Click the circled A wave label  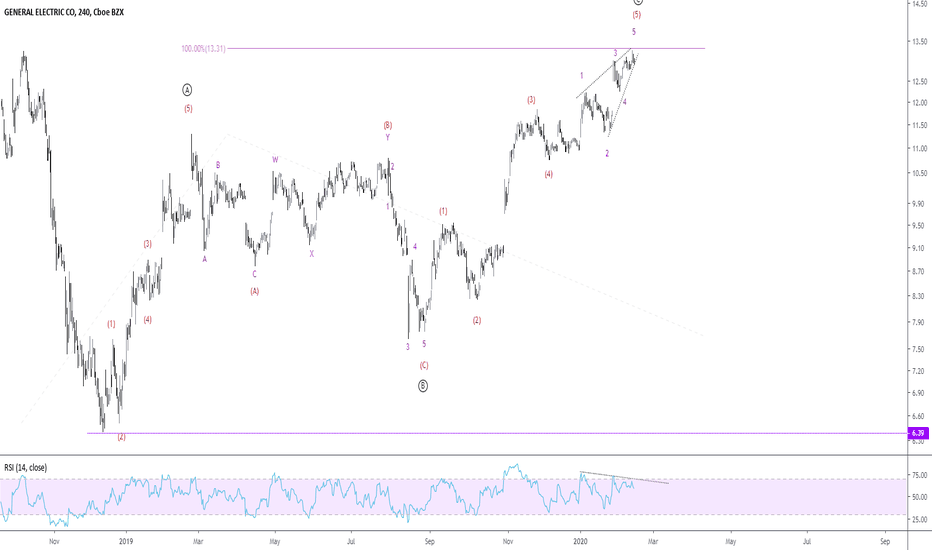click(x=187, y=90)
